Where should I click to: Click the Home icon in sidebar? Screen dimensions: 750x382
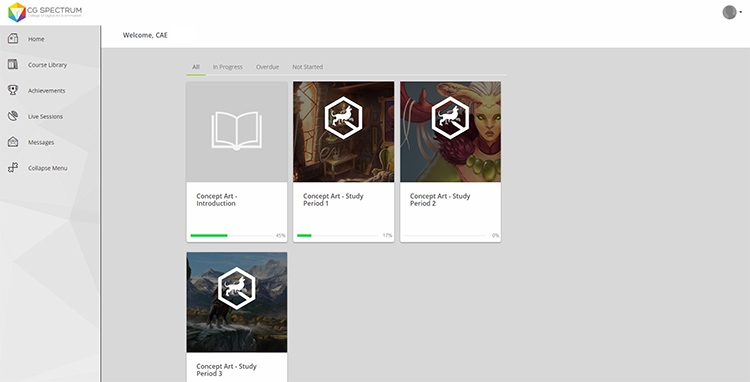[x=13, y=39]
